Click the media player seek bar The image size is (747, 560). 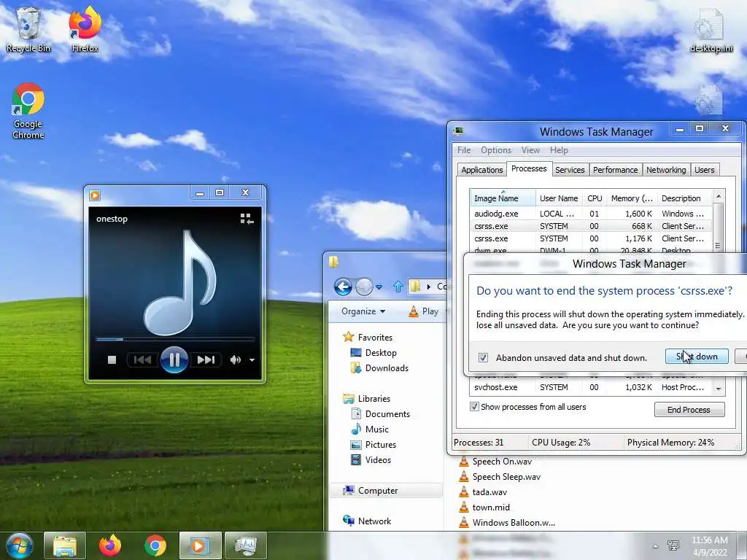pos(175,339)
